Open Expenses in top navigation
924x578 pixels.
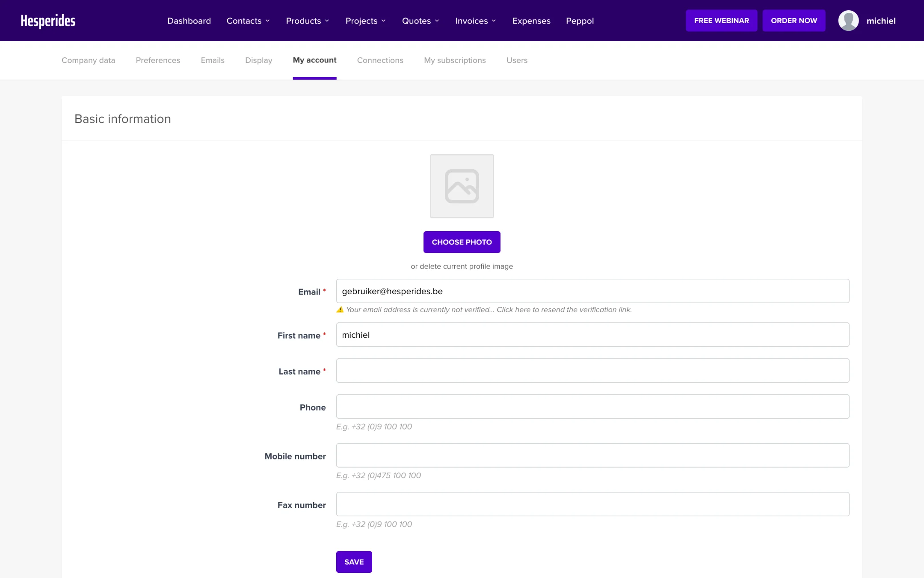[531, 21]
